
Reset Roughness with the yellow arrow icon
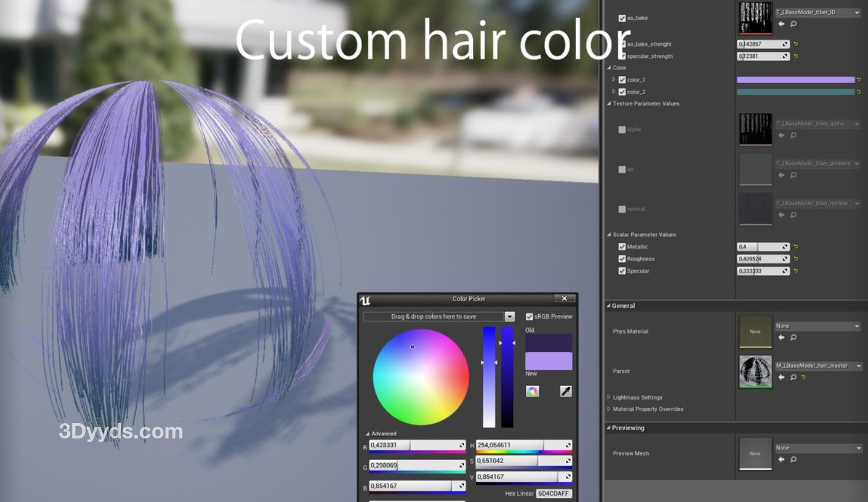[x=796, y=259]
